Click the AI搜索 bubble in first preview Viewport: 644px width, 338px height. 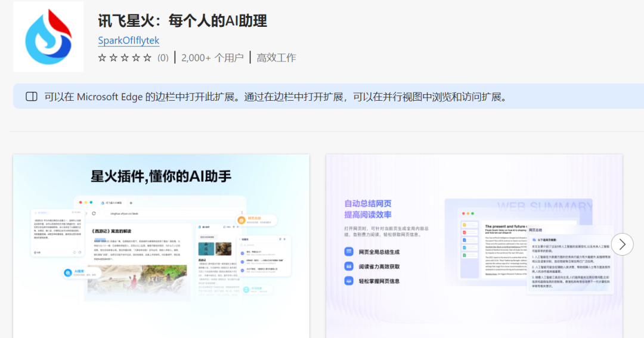[81, 272]
